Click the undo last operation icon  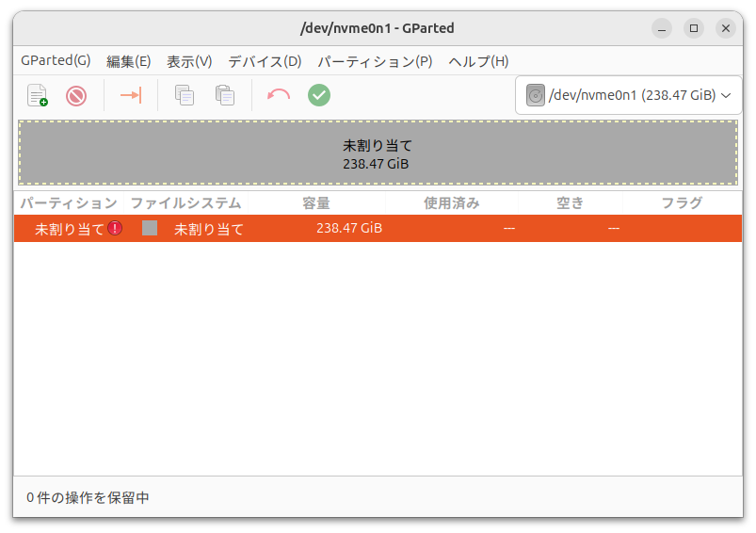[x=279, y=95]
